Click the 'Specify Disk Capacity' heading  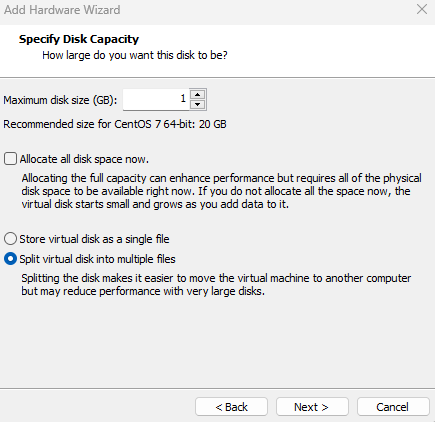(x=79, y=39)
